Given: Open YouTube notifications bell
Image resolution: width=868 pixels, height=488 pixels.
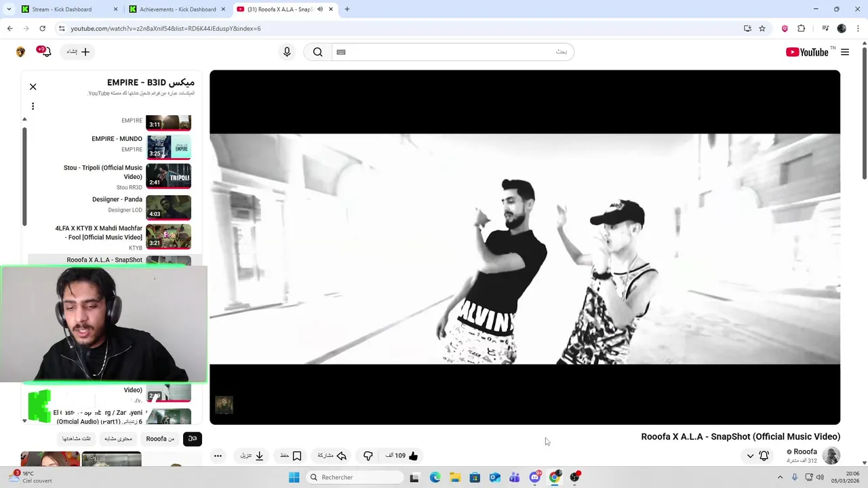Looking at the screenshot, I should pyautogui.click(x=45, y=52).
